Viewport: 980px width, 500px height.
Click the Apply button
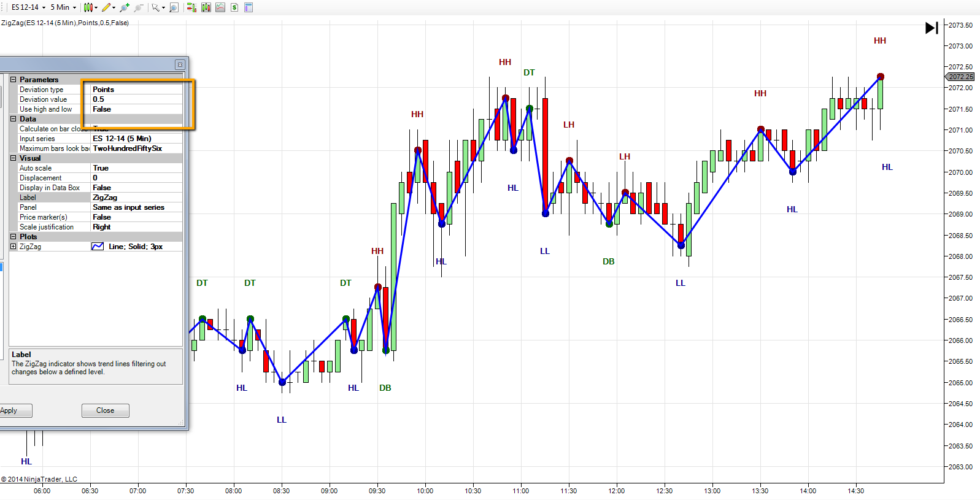pyautogui.click(x=14, y=410)
